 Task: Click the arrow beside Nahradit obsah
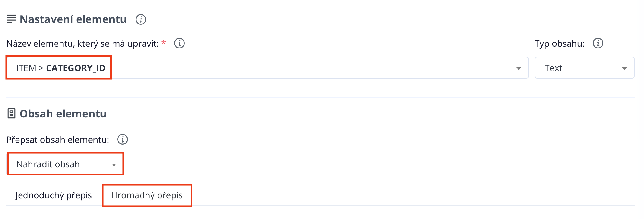(x=114, y=165)
